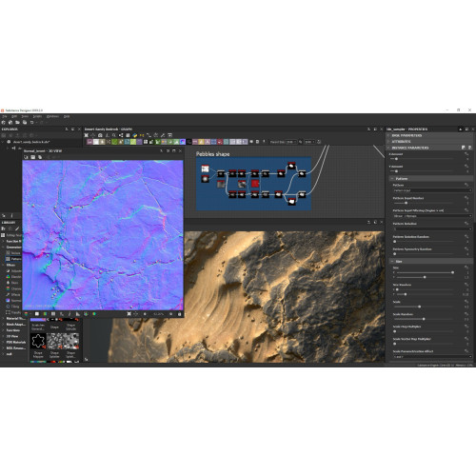Expand the Base Parameters section
Screen dimensions: 476x476
[x=428, y=135]
